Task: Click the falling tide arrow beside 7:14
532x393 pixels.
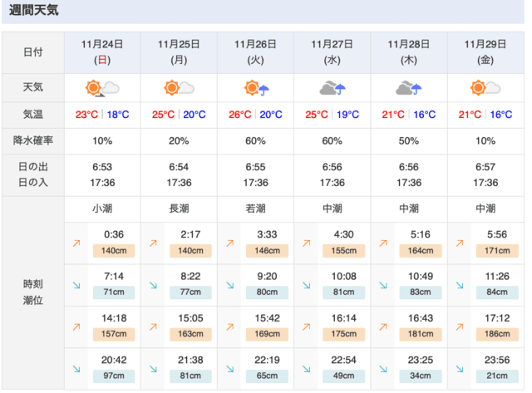Action: 76,285
